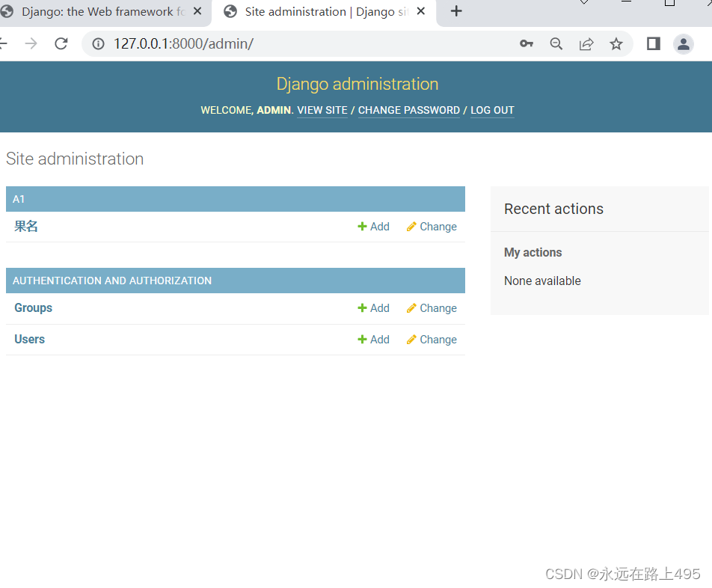Click the Recent actions heading
Viewport: 712px width, 588px height.
553,209
